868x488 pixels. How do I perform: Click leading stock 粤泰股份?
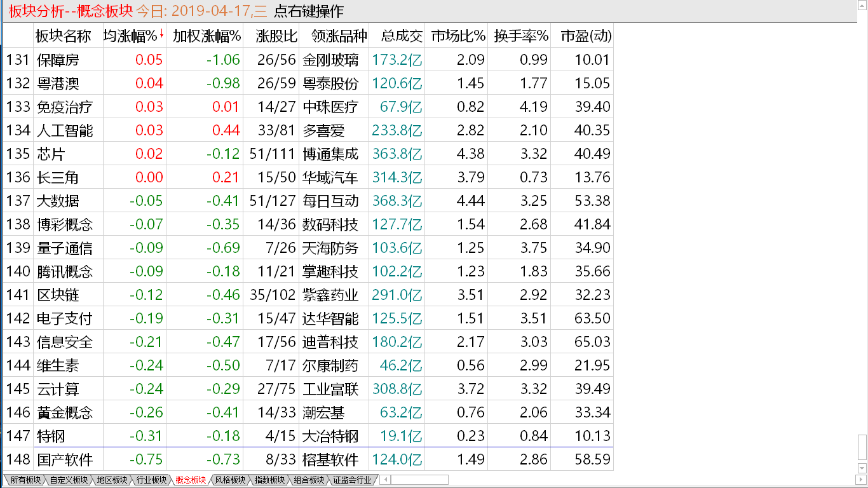click(x=330, y=83)
